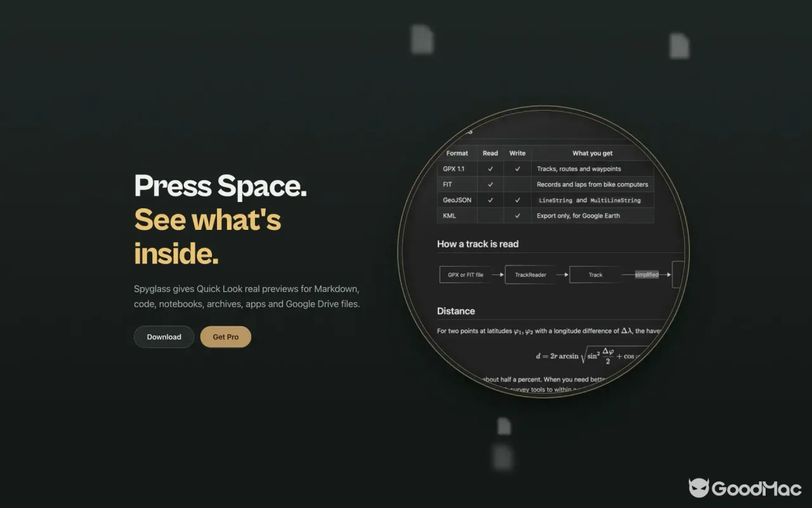Click the "Write" column header
Screen dimensions: 812x508
(518, 153)
